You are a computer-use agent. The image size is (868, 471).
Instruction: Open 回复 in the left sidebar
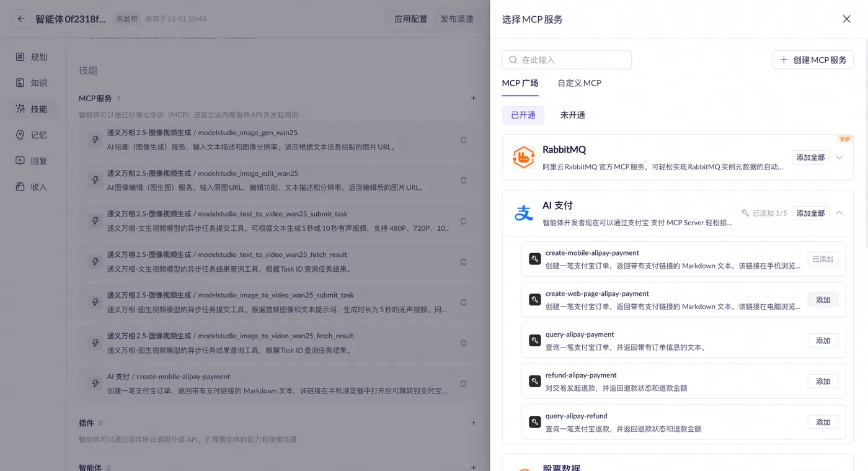click(x=32, y=161)
